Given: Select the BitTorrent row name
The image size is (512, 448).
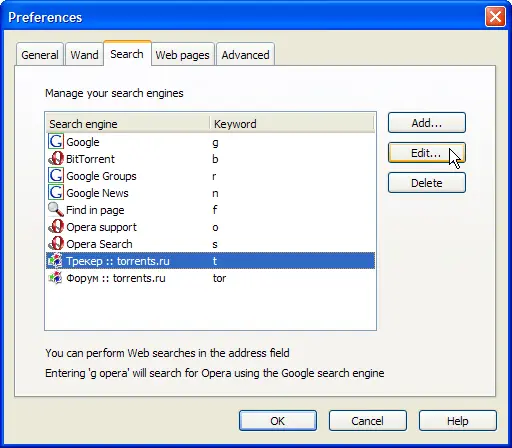Looking at the screenshot, I should (x=90, y=159).
